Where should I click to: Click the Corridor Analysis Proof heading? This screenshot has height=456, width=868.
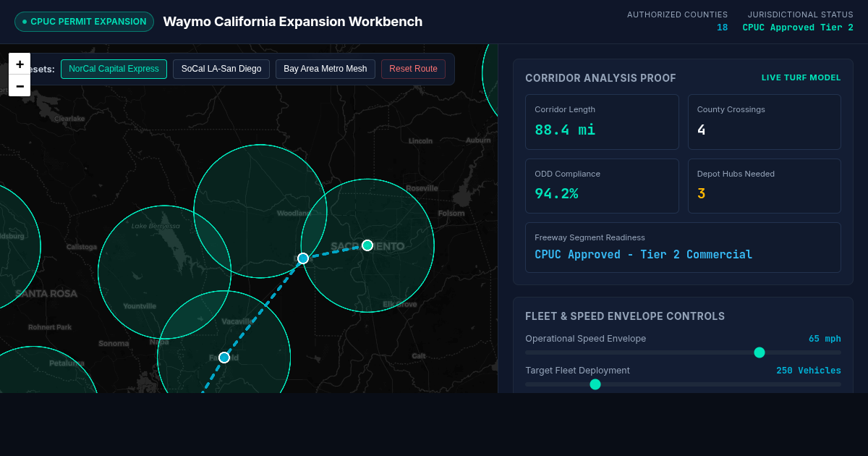pos(600,78)
